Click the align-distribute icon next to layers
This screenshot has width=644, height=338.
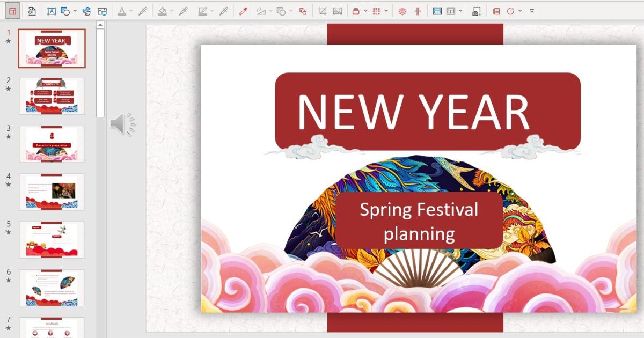(418, 10)
